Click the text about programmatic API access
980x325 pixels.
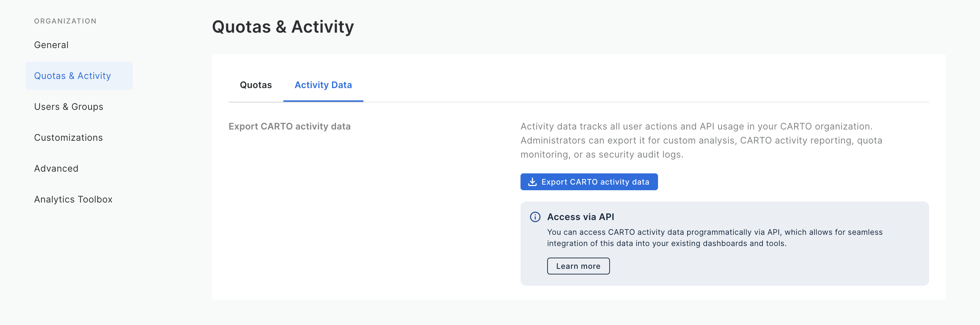pyautogui.click(x=714, y=238)
